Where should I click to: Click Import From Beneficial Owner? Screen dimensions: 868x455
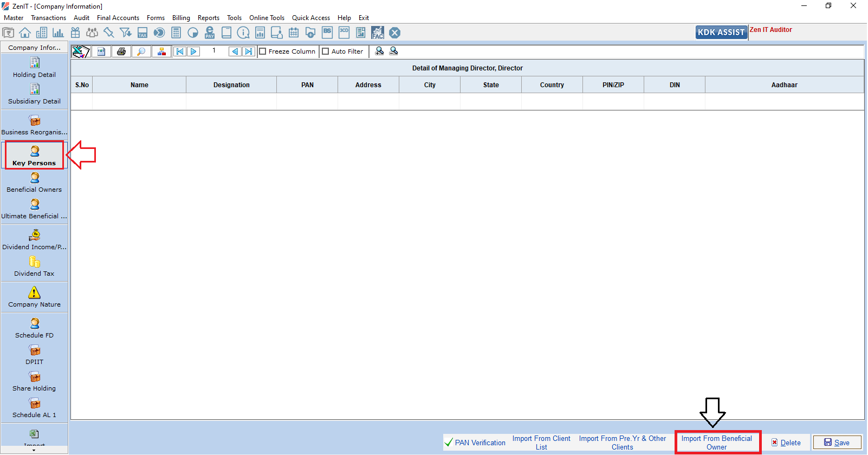pyautogui.click(x=717, y=443)
